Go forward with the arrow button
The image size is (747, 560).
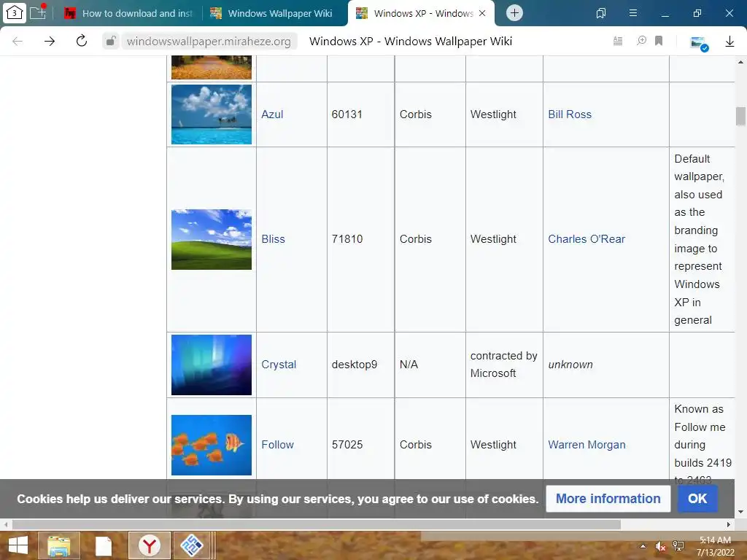(50, 41)
